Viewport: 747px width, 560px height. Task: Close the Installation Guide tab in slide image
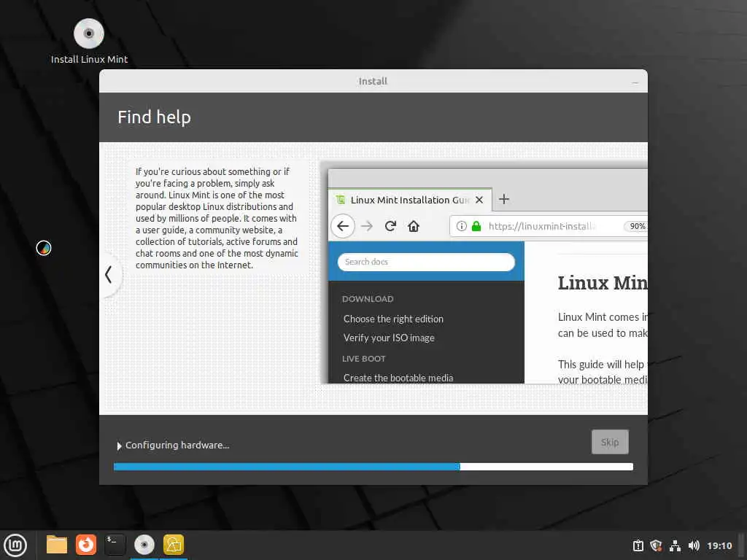coord(479,200)
